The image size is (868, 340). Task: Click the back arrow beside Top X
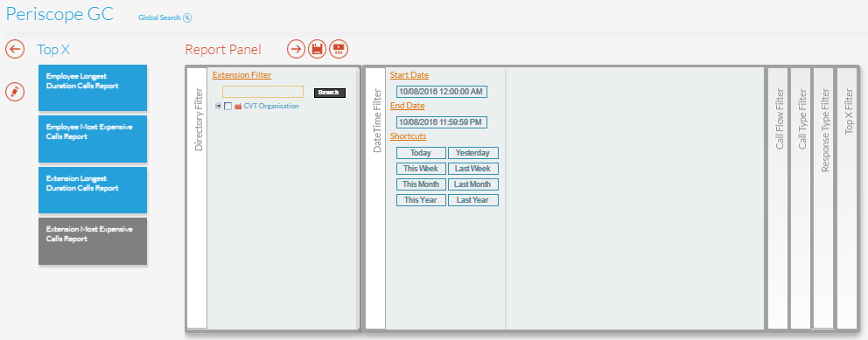coord(15,49)
